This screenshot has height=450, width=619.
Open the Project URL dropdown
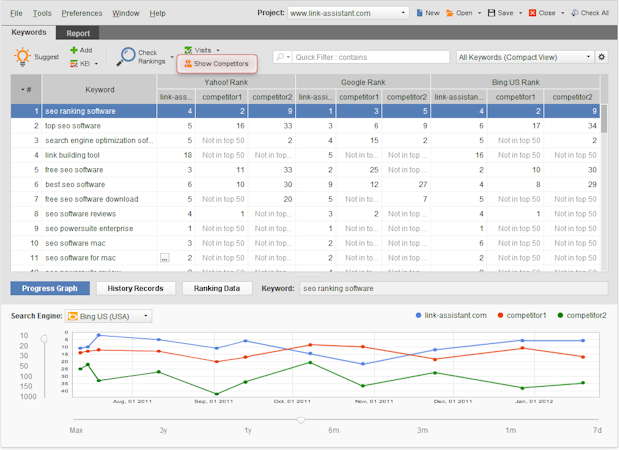click(x=403, y=13)
